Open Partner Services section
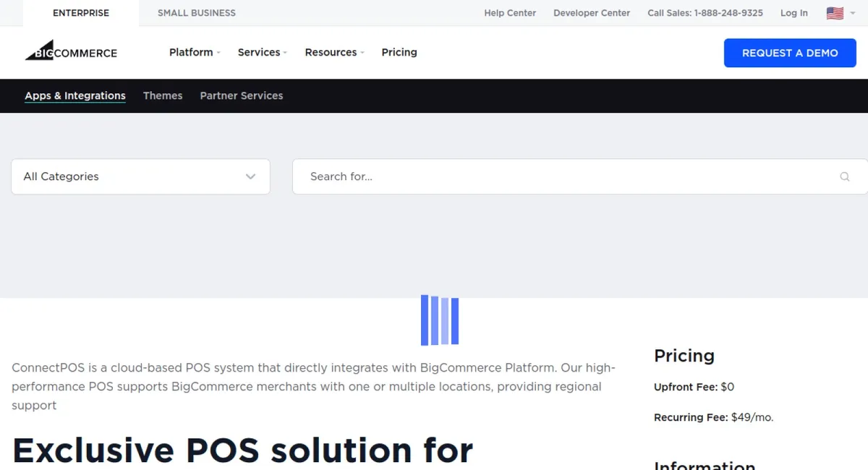 point(242,95)
